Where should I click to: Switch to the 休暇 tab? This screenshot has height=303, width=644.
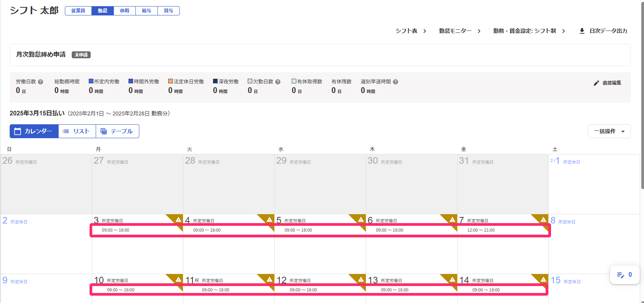pyautogui.click(x=125, y=11)
